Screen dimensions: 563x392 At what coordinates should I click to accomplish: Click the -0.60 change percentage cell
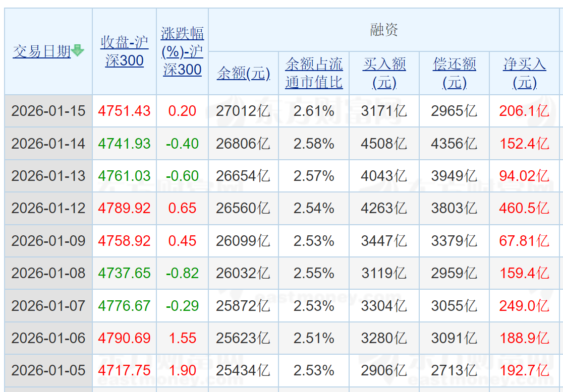(x=182, y=176)
